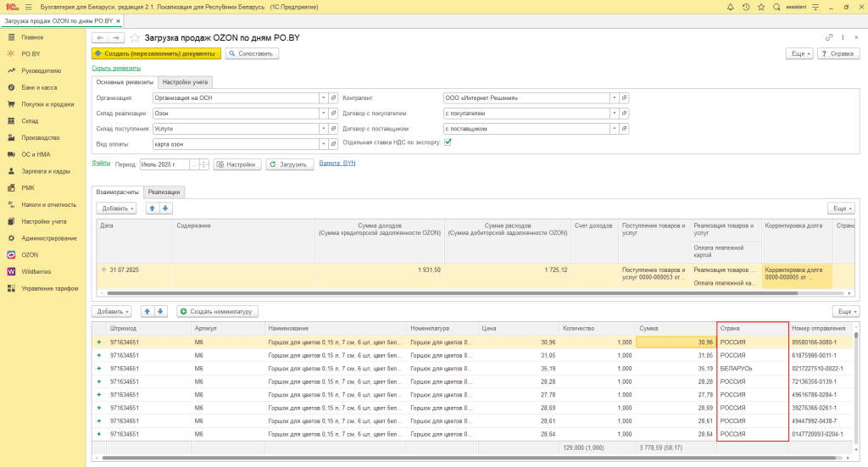Open the Договор с покупателем dropdown
The image size is (868, 467).
[x=614, y=114]
